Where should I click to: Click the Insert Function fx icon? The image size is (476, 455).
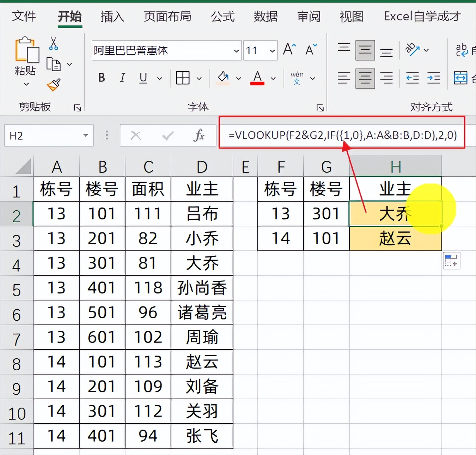point(199,135)
